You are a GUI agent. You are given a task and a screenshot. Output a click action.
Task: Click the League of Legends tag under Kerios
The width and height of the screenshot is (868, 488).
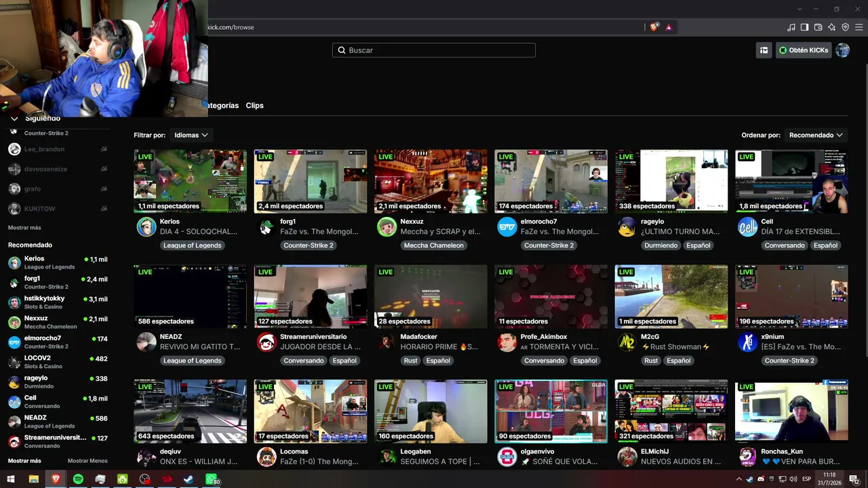(193, 245)
